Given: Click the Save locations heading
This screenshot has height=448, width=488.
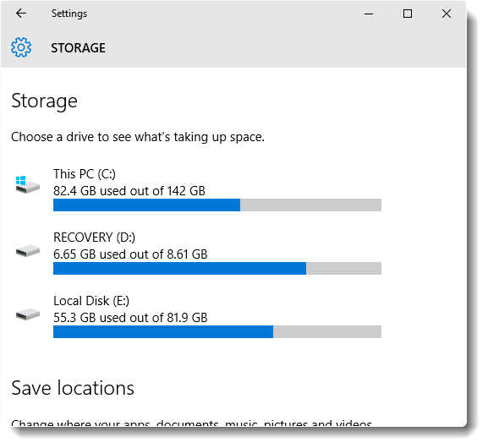Looking at the screenshot, I should tap(73, 388).
